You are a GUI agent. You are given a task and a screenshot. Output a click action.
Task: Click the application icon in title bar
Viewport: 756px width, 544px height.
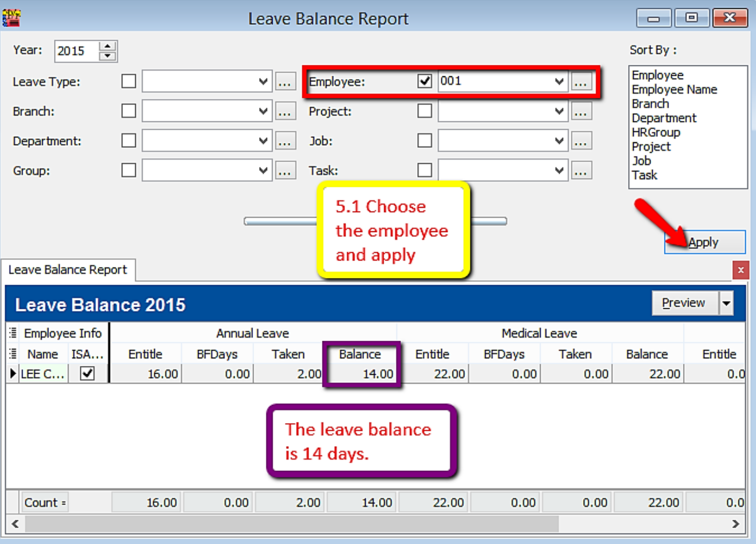click(x=11, y=18)
